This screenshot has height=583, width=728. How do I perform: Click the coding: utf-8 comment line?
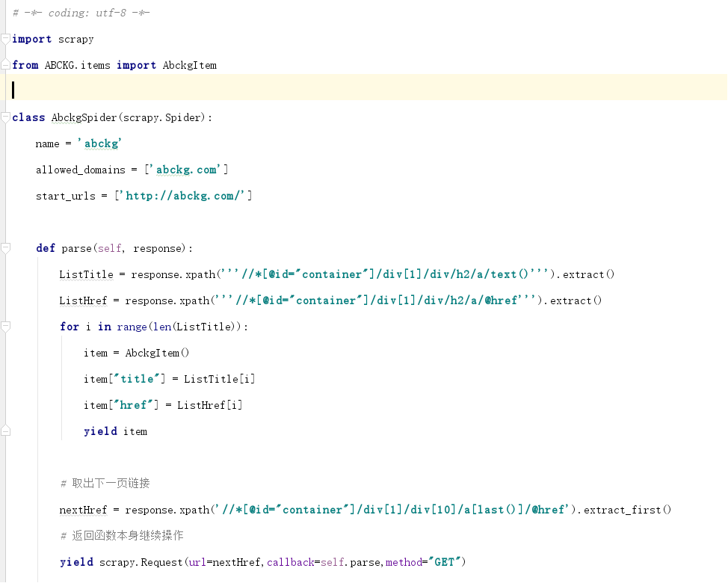(x=81, y=13)
